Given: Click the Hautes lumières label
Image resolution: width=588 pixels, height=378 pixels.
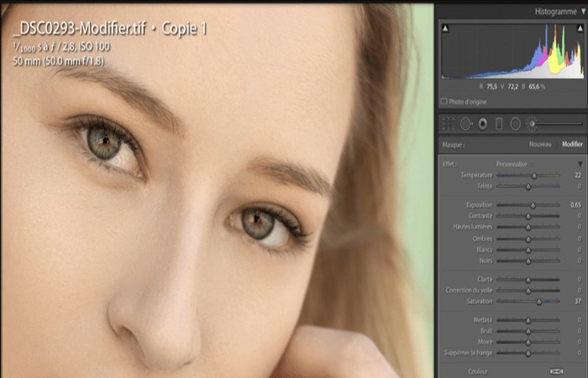Looking at the screenshot, I should coord(472,227).
